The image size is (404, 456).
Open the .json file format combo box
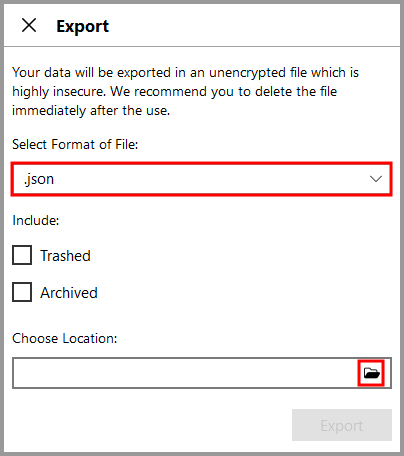(202, 179)
